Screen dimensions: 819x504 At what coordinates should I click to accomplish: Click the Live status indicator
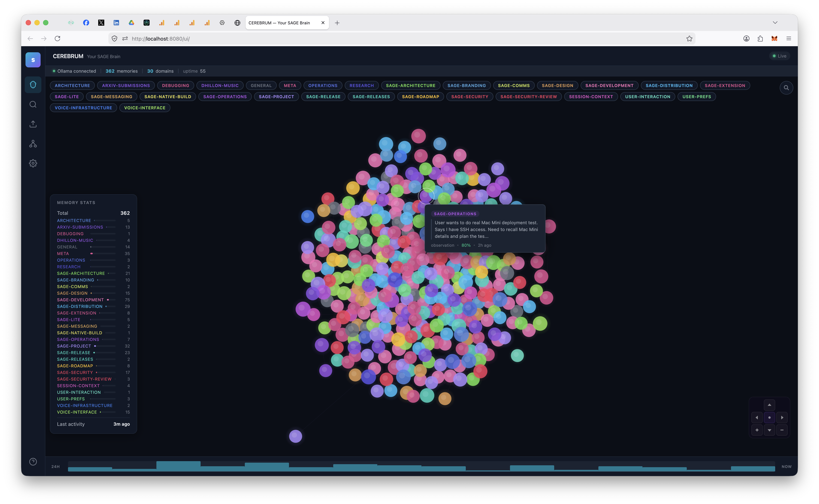780,56
